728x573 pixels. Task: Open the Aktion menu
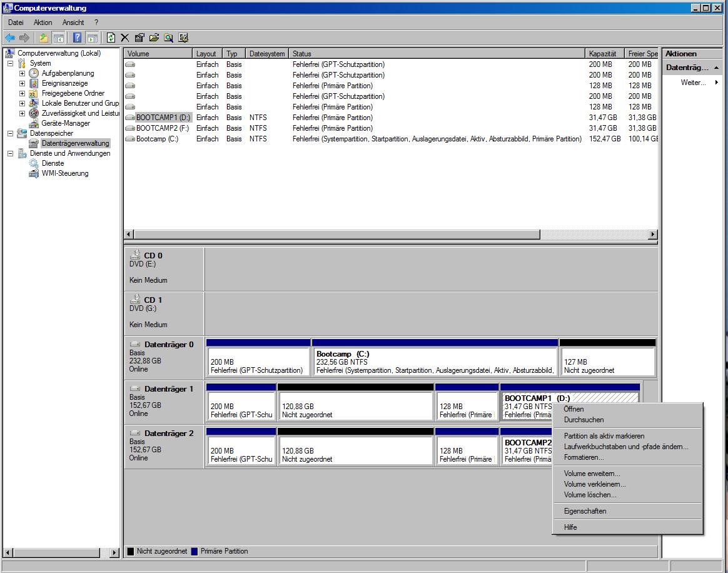43,23
